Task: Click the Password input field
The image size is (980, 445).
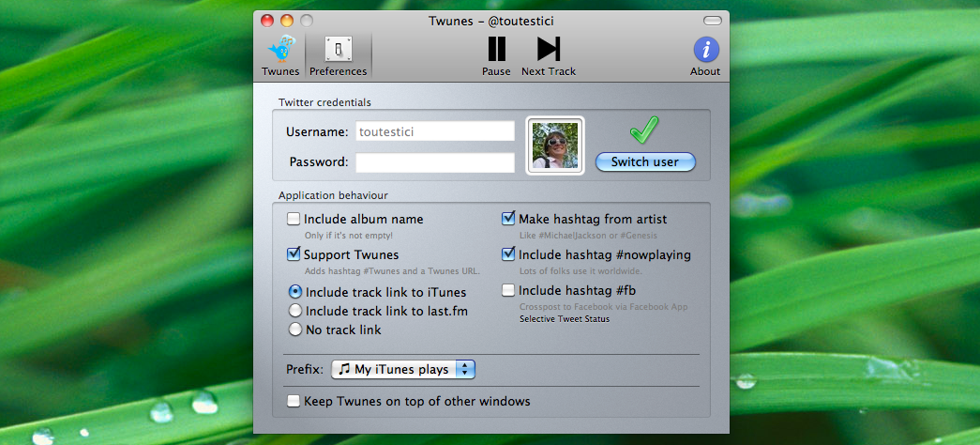Action: [x=435, y=162]
